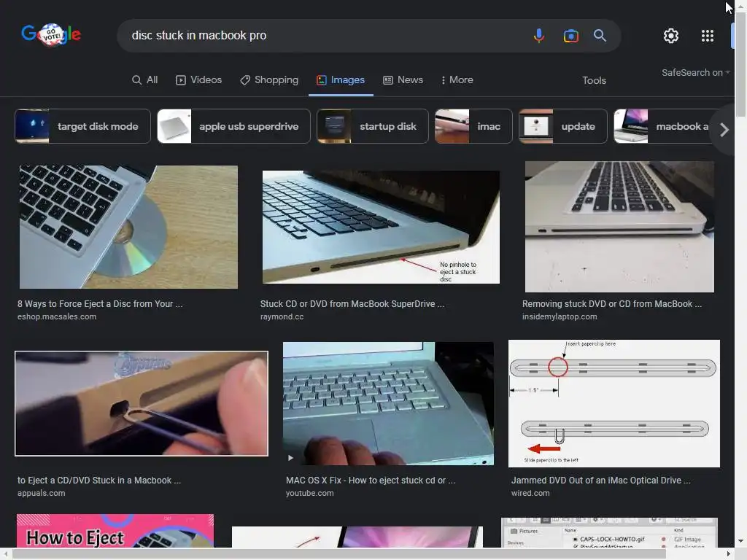The height and width of the screenshot is (560, 747).
Task: Start voice search with the microphone icon
Action: [539, 36]
